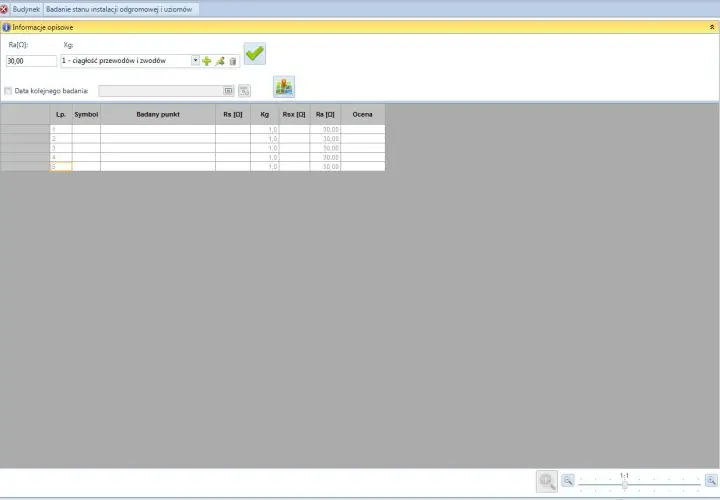Click the trash delete icon
Screen dimensions: 720x500
(233, 61)
